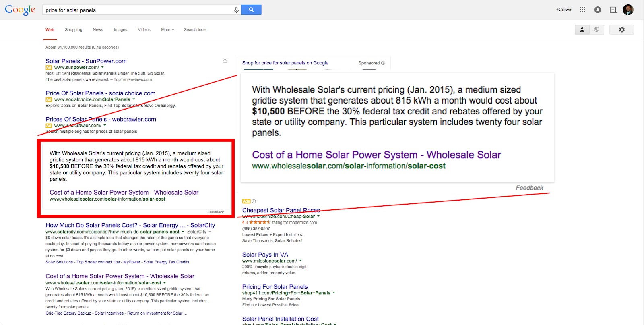
Task: Open the settings gear menu
Action: 621,29
